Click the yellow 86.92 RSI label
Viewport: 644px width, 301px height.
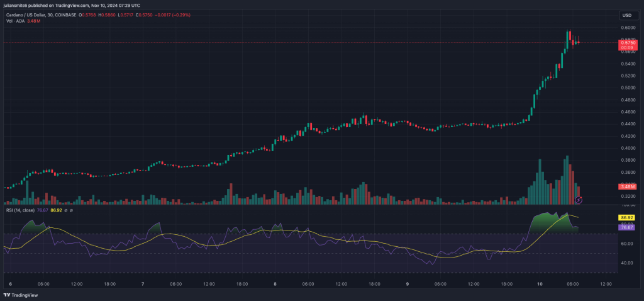coord(627,217)
